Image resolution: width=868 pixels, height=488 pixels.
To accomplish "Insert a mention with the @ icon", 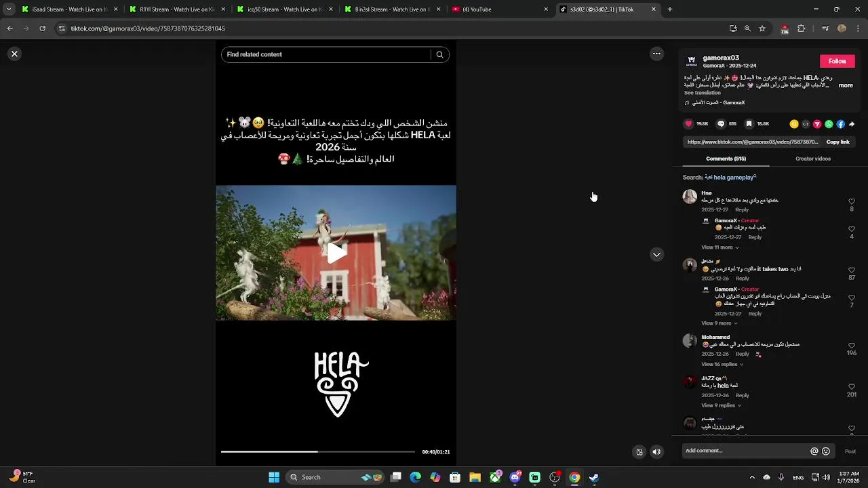I will [814, 451].
